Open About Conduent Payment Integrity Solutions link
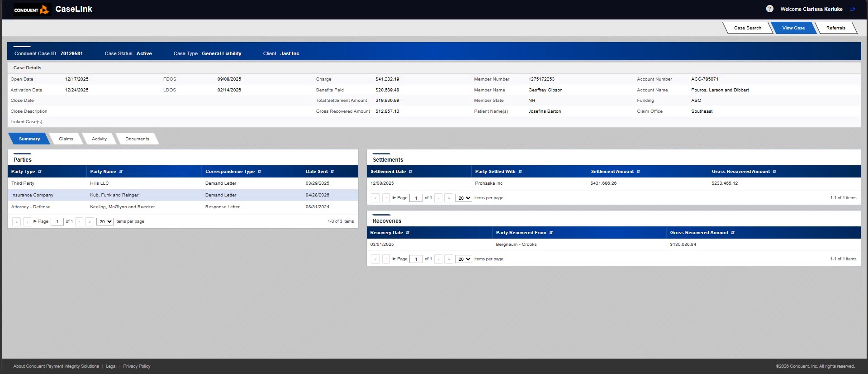868x374 pixels. [x=56, y=366]
